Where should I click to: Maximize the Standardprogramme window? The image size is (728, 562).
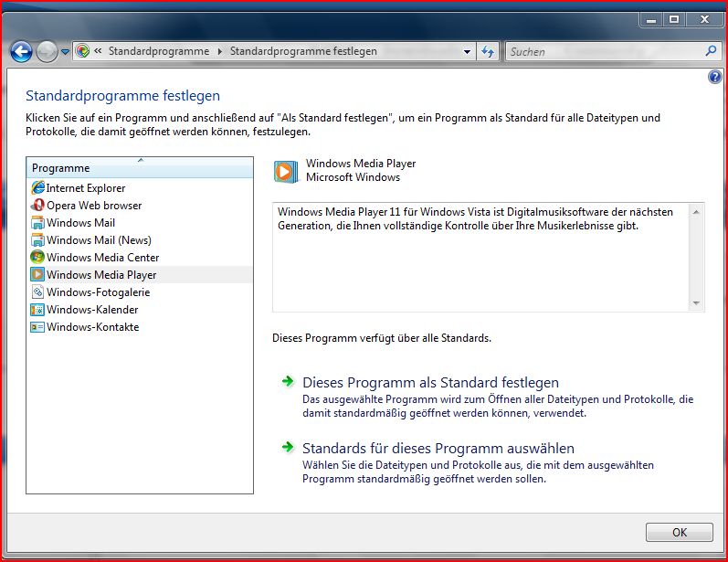pos(674,19)
